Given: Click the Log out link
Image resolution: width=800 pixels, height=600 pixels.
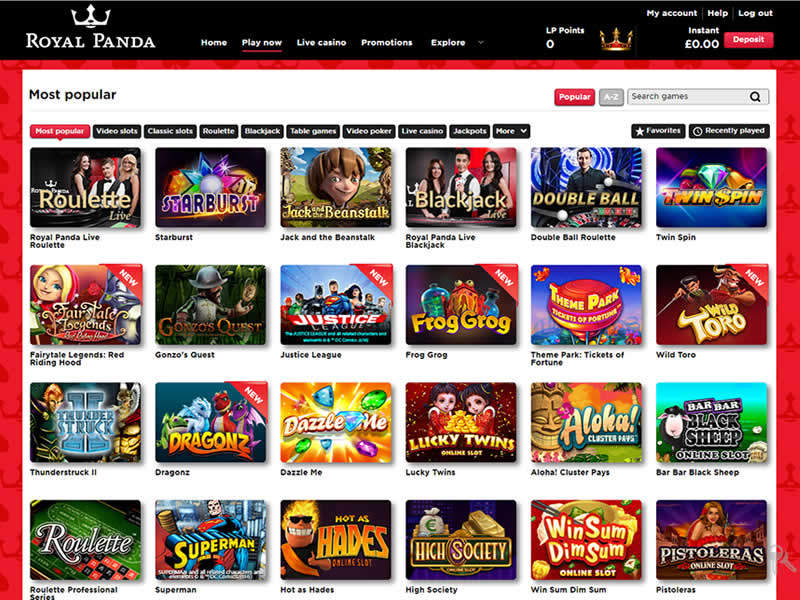Looking at the screenshot, I should 756,13.
